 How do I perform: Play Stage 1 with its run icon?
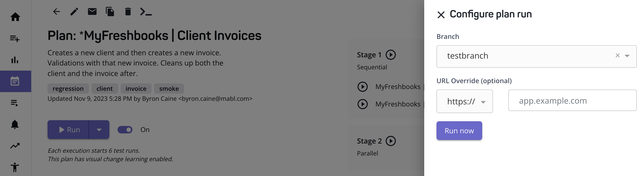[391, 55]
